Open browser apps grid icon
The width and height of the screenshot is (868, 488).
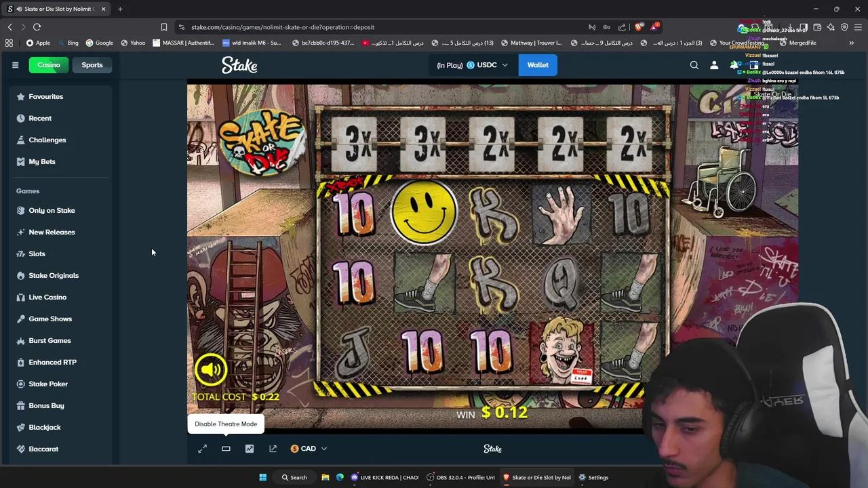(x=9, y=43)
